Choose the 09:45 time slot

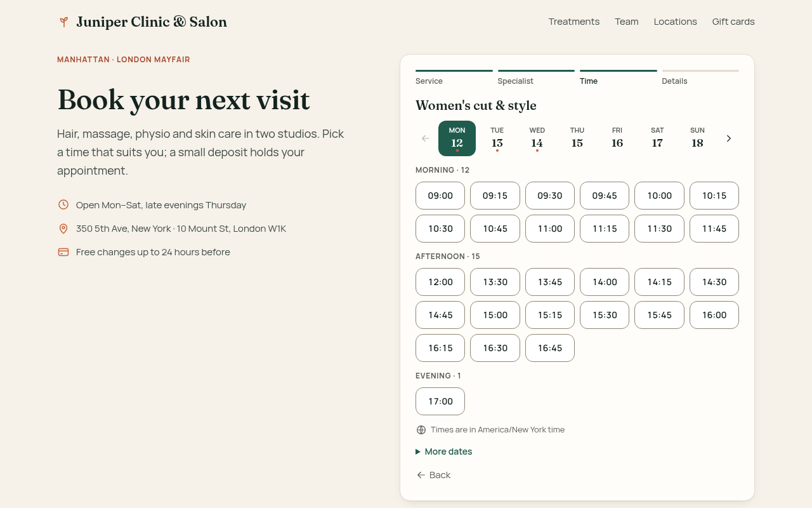(605, 196)
